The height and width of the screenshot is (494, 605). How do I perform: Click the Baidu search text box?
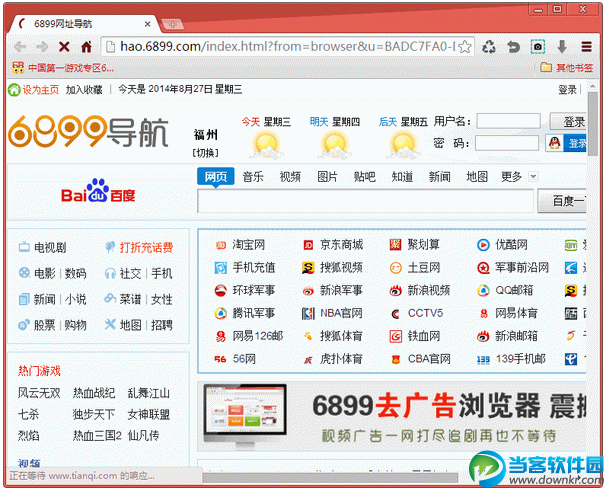pyautogui.click(x=365, y=201)
